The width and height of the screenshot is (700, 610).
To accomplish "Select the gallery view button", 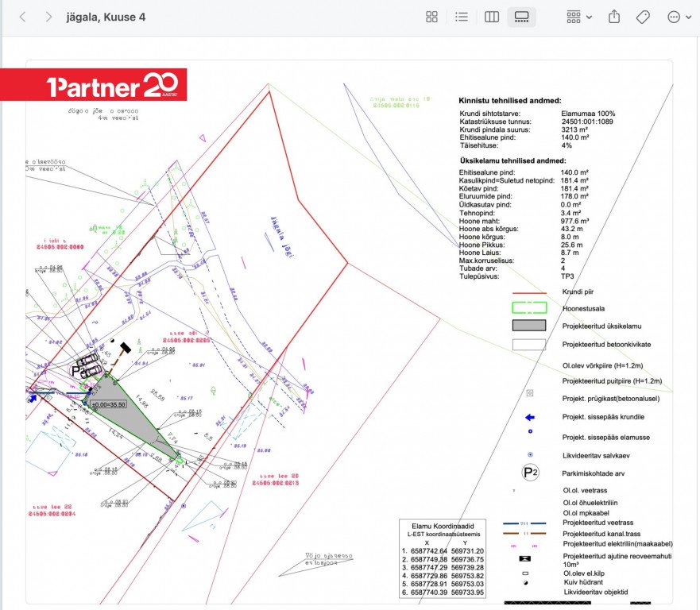I will pos(521,17).
